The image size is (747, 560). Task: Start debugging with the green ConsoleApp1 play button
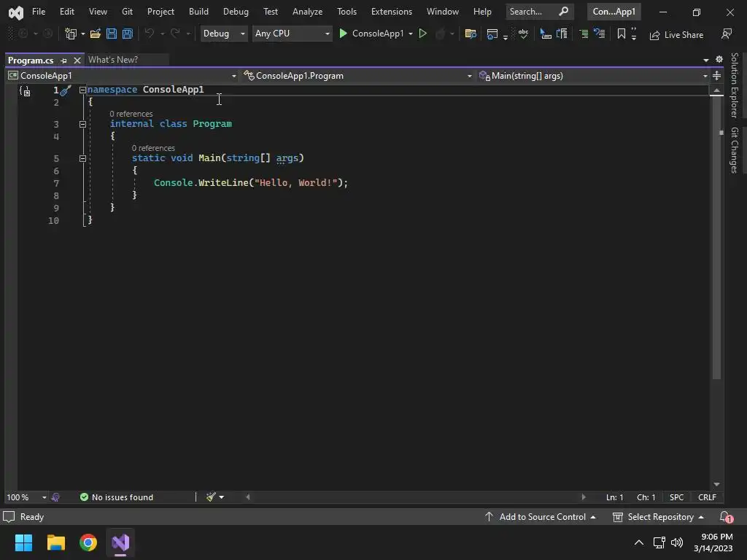[x=371, y=34]
